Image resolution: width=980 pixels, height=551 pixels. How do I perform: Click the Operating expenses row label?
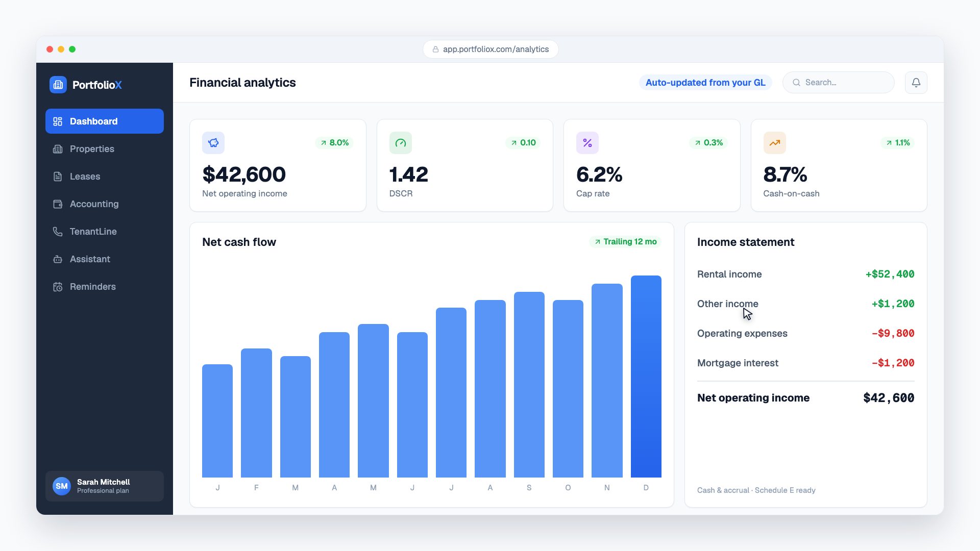click(742, 334)
